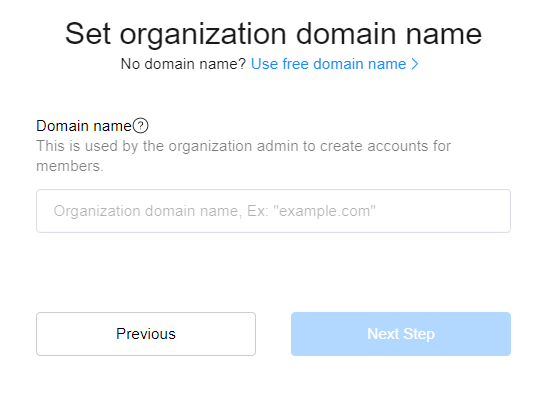Click the description line starting 'This is used by'

[x=243, y=146]
